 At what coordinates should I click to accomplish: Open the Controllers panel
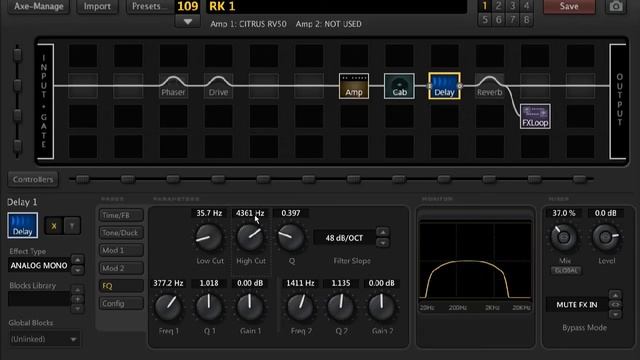33,180
